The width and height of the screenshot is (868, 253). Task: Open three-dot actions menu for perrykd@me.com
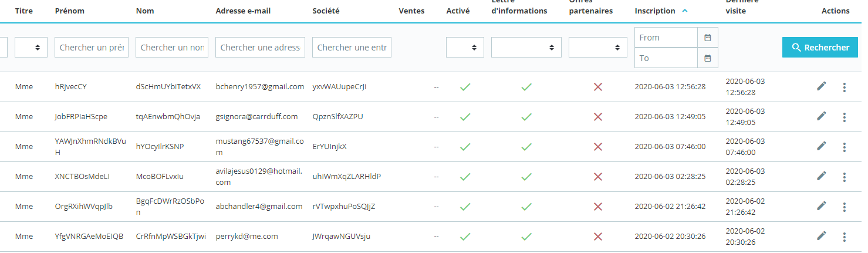tap(845, 237)
